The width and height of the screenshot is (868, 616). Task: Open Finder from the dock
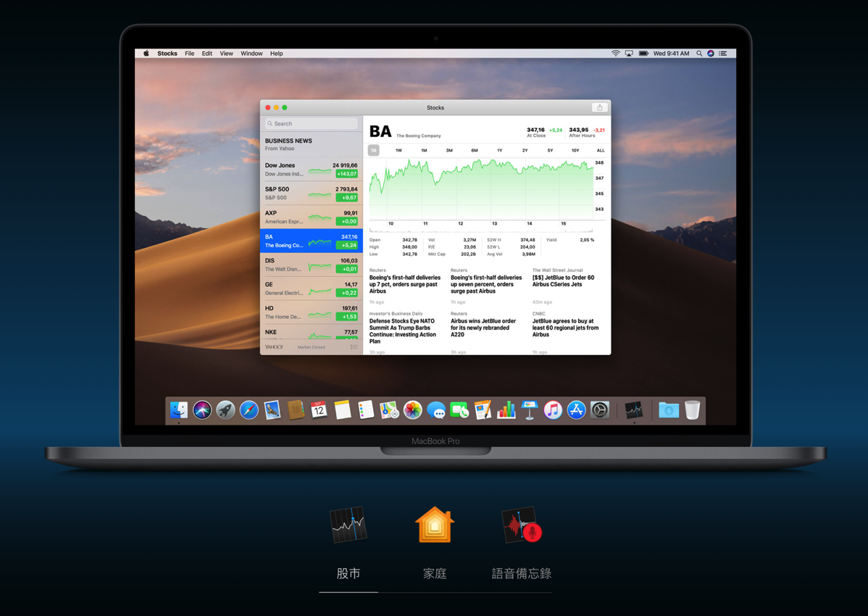(x=178, y=410)
